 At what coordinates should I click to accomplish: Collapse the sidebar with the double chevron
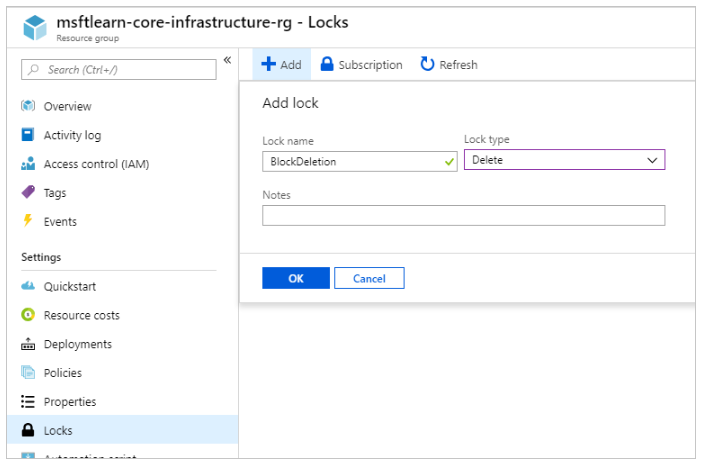[x=227, y=60]
